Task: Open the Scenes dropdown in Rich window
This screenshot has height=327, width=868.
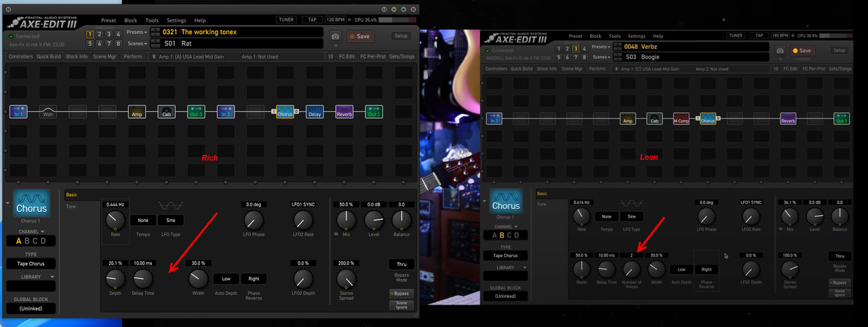Action: coord(137,43)
